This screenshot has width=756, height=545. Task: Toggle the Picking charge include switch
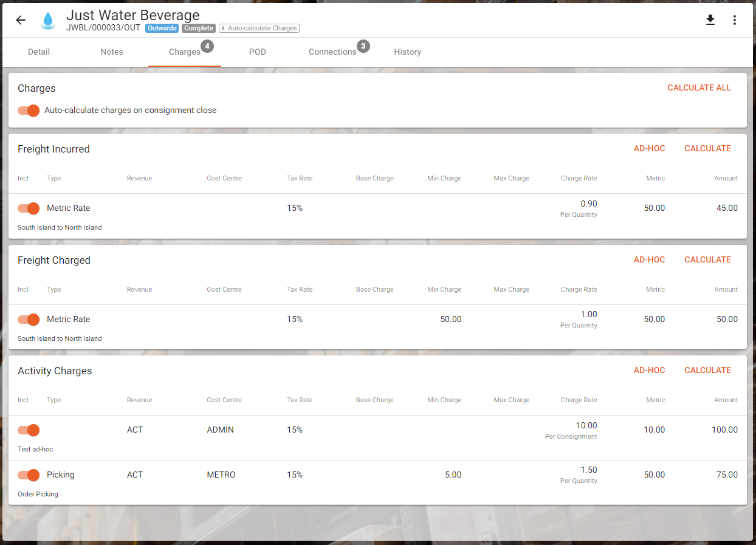click(29, 475)
